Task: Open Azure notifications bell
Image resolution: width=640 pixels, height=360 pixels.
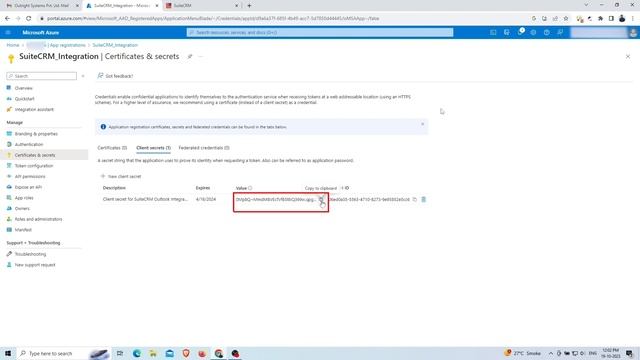Action: (x=520, y=32)
